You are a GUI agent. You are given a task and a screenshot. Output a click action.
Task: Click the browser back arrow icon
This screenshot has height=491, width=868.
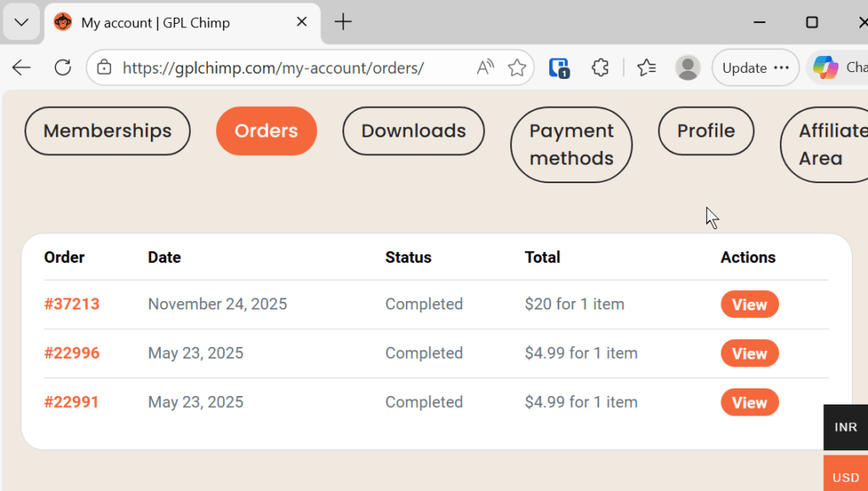pos(21,68)
